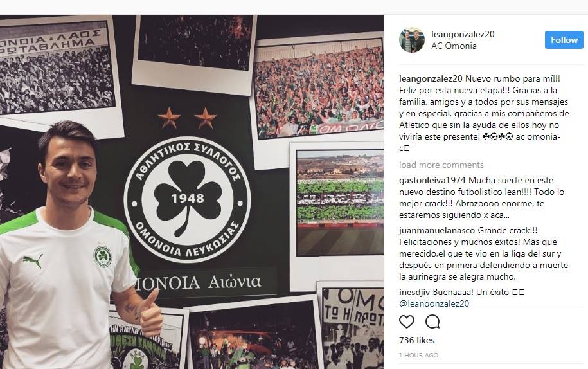Like the post with the heart icon
The image size is (588, 369).
pyautogui.click(x=407, y=321)
